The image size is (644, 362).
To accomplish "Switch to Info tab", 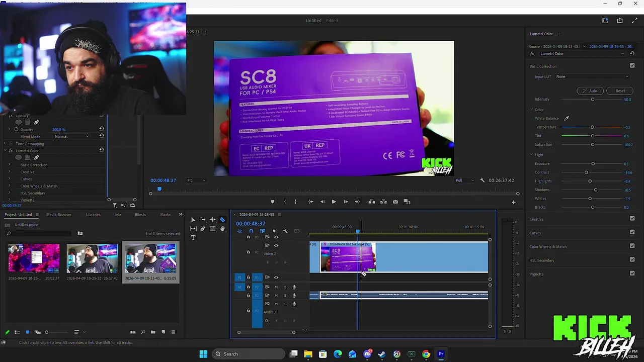I will pos(118,215).
